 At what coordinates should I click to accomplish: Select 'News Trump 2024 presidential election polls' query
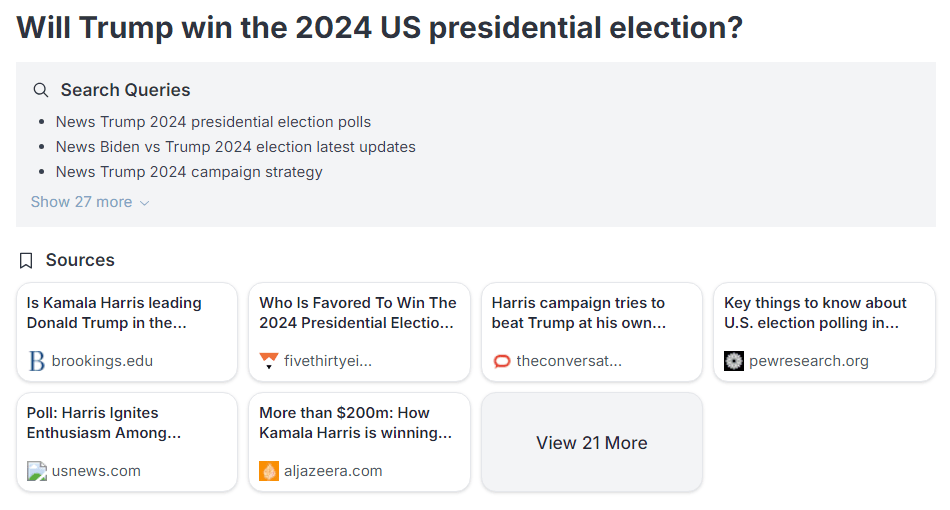click(x=213, y=122)
